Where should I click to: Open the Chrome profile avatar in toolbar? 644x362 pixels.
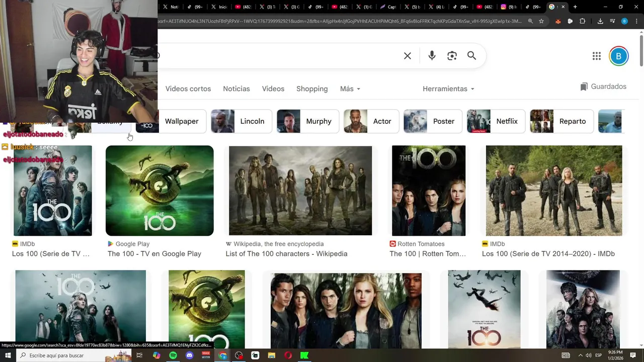(x=624, y=21)
